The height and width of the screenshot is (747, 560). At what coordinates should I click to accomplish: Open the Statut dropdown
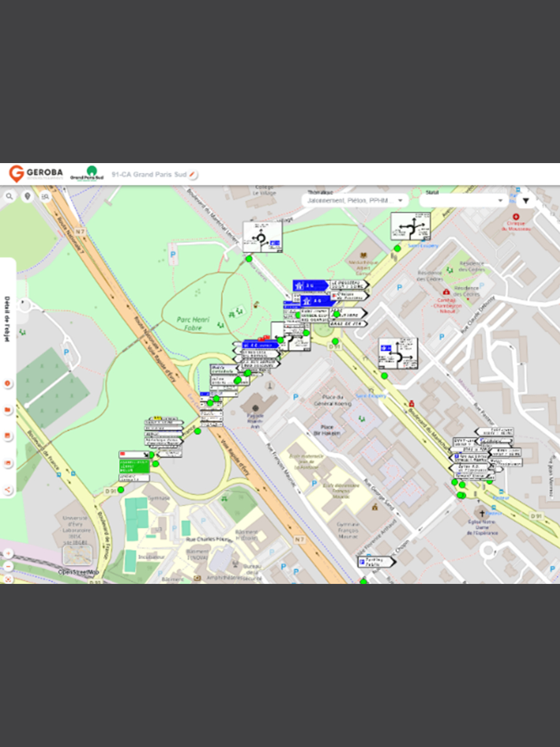click(x=464, y=200)
